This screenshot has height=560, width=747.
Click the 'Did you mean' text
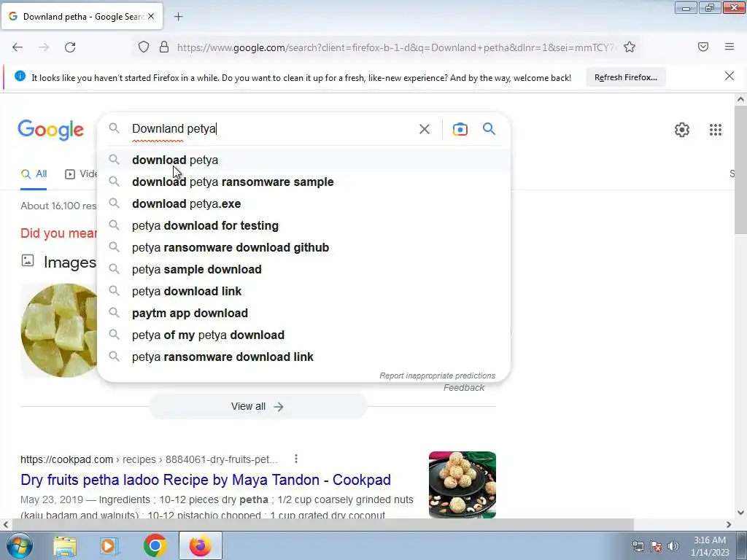58,233
